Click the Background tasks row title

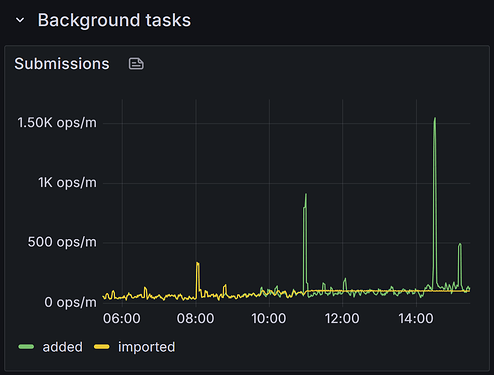[114, 20]
